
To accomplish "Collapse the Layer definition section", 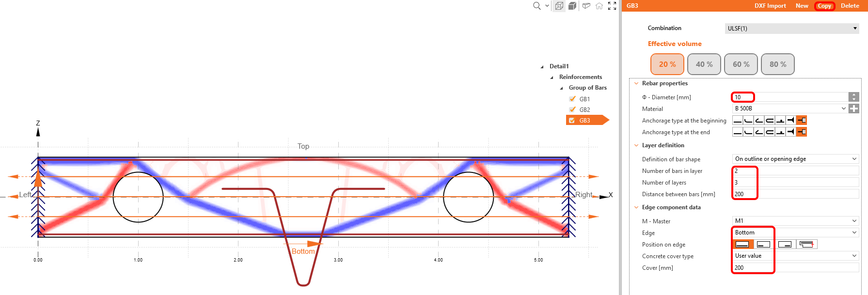I will [x=636, y=145].
